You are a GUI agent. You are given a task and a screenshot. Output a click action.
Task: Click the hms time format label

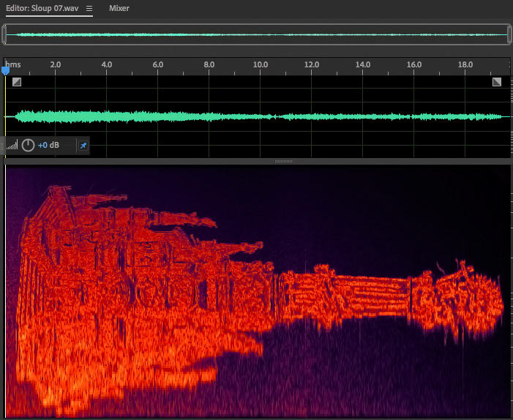coord(13,64)
